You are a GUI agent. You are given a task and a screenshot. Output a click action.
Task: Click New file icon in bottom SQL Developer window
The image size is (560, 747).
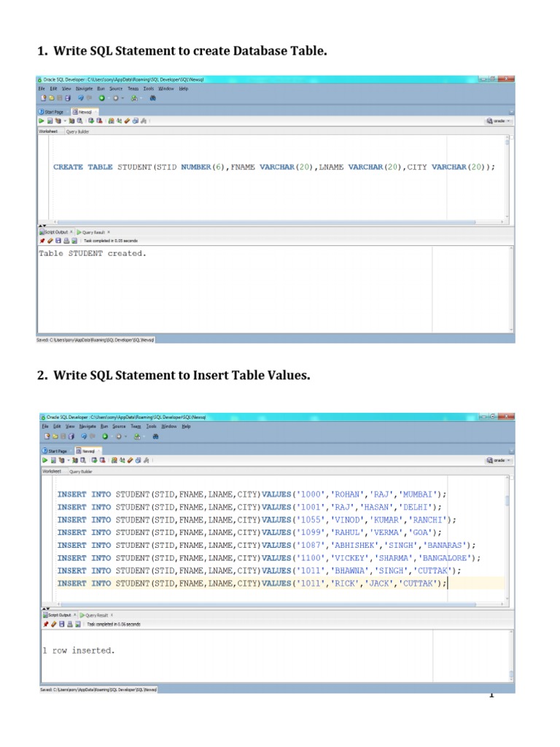(x=47, y=436)
